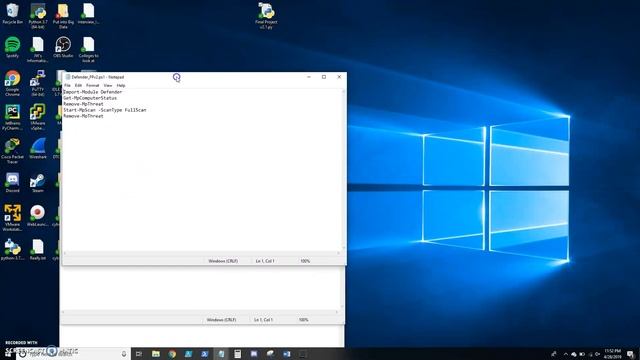
Task: Open the OBS Studio desktop shortcut
Action: click(x=63, y=47)
